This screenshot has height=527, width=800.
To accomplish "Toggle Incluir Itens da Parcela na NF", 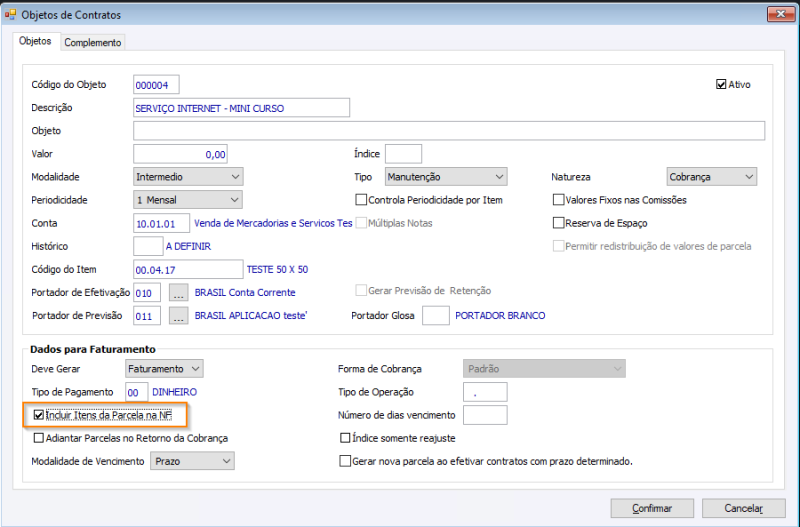I will (x=39, y=415).
